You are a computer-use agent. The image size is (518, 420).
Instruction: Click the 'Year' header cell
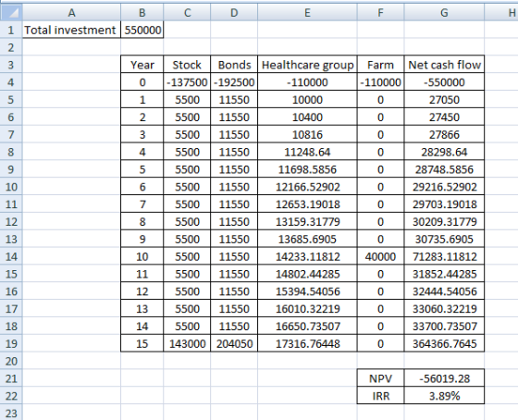click(x=142, y=65)
